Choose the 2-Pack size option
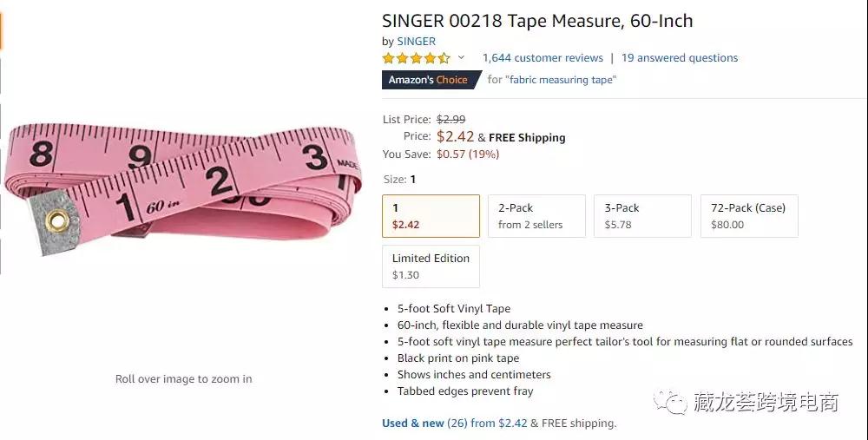 click(x=536, y=216)
